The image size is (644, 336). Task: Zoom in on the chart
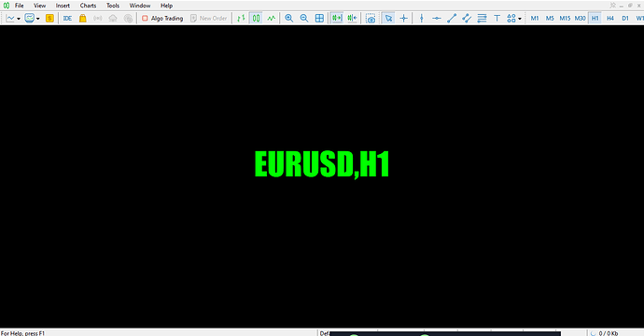tap(289, 18)
